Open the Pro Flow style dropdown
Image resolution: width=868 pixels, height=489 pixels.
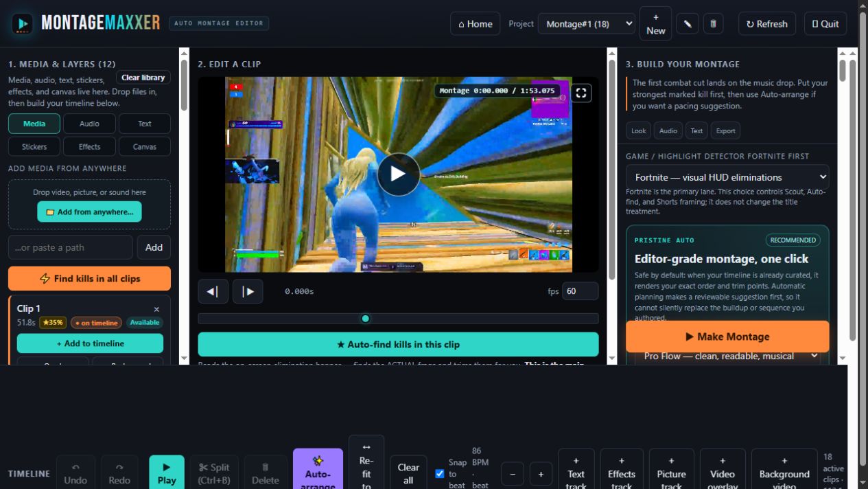[727, 356]
